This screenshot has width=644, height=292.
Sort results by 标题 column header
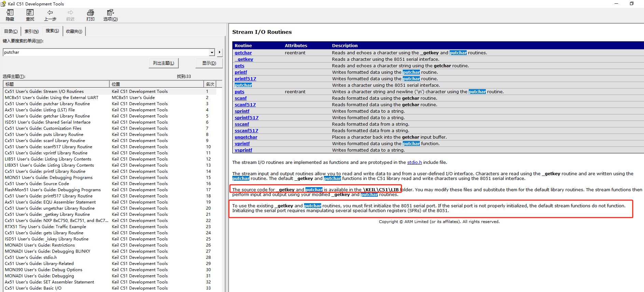pos(56,84)
